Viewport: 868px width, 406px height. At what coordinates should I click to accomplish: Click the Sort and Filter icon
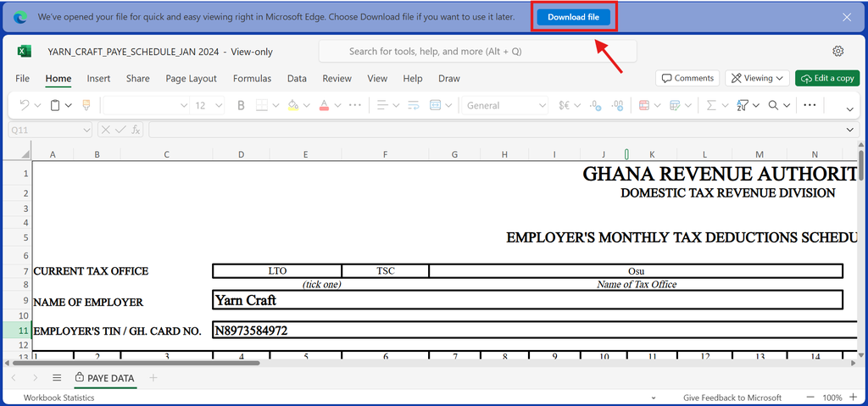coord(743,105)
